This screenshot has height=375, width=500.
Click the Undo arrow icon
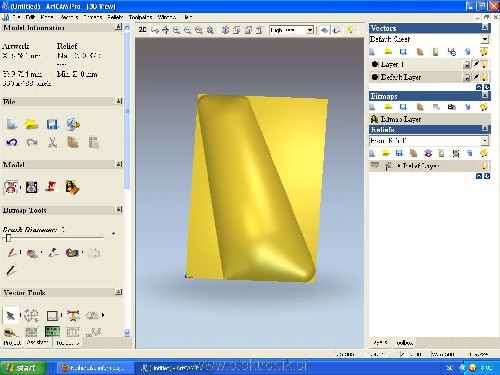12,143
